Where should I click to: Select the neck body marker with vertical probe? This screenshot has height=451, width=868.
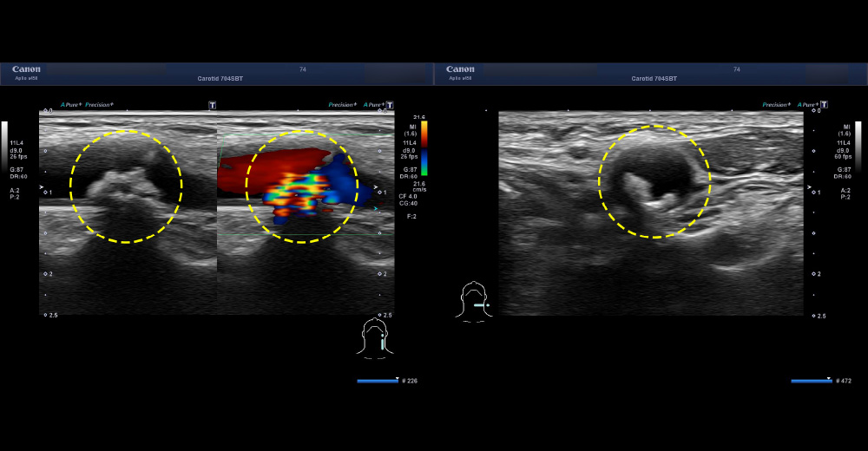373,337
